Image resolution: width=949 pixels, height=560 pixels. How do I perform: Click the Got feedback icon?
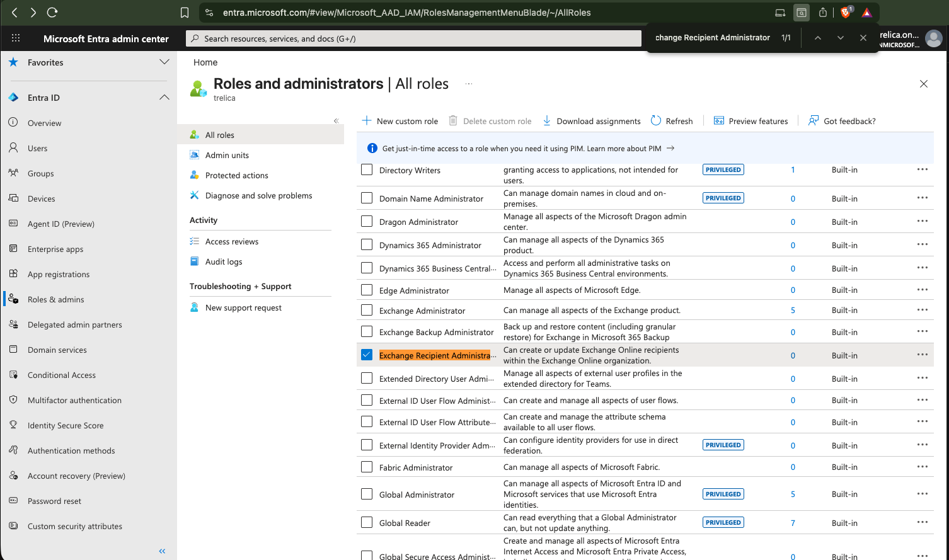tap(814, 120)
